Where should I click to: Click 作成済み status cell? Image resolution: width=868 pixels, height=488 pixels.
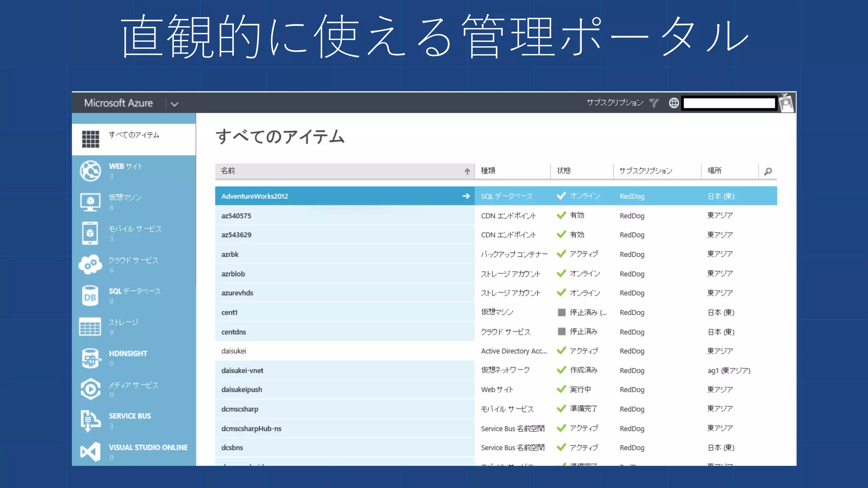tap(584, 370)
